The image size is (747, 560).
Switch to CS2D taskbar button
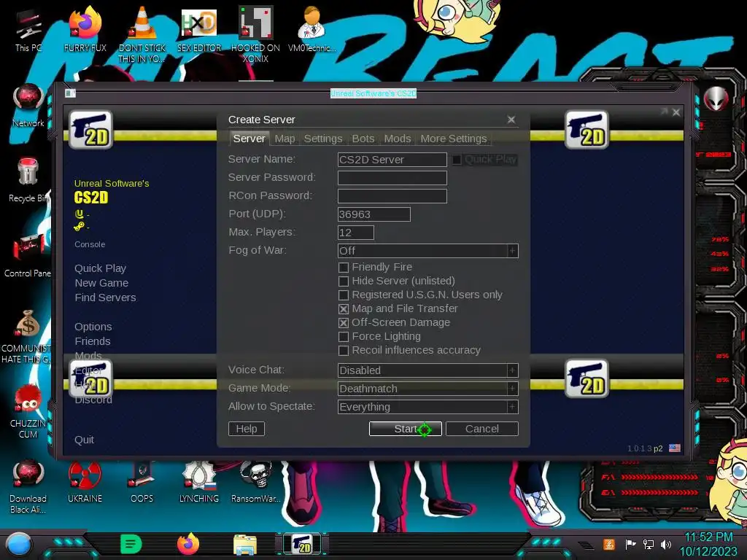(302, 544)
